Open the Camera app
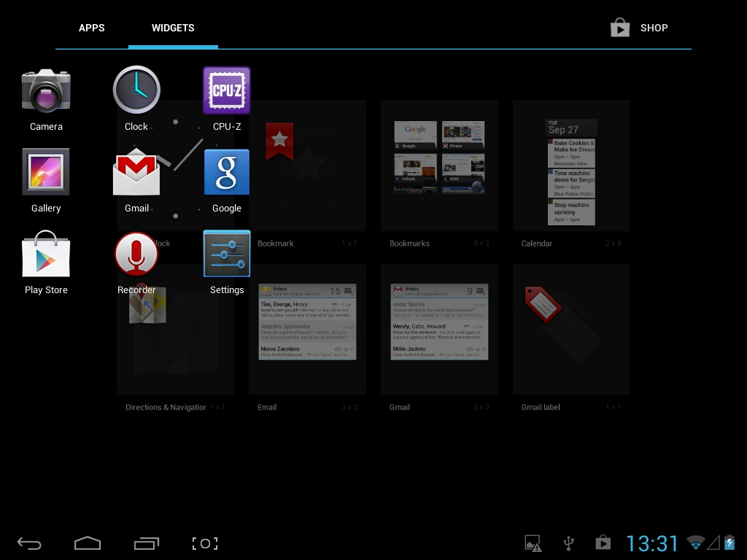 tap(46, 90)
